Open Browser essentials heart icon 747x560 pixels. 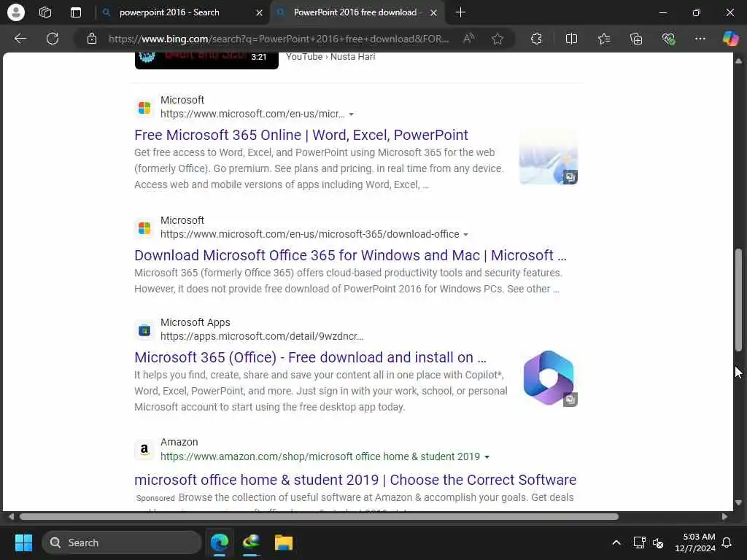(668, 39)
